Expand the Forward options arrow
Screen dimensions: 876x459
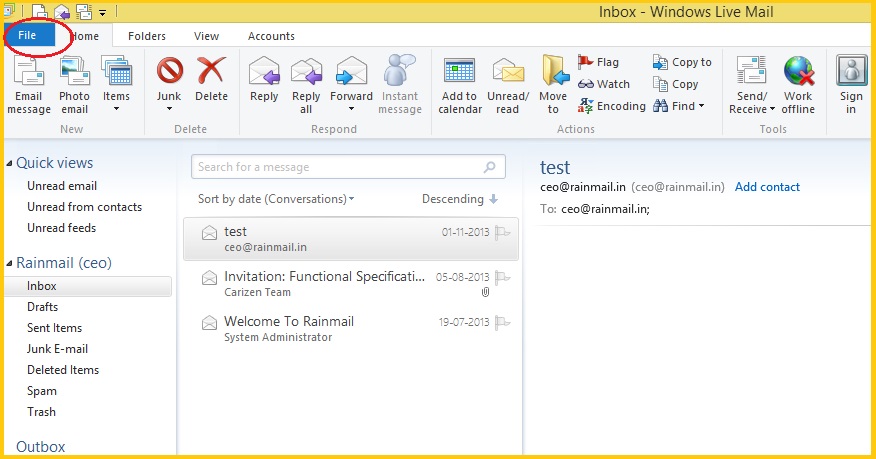[351, 109]
